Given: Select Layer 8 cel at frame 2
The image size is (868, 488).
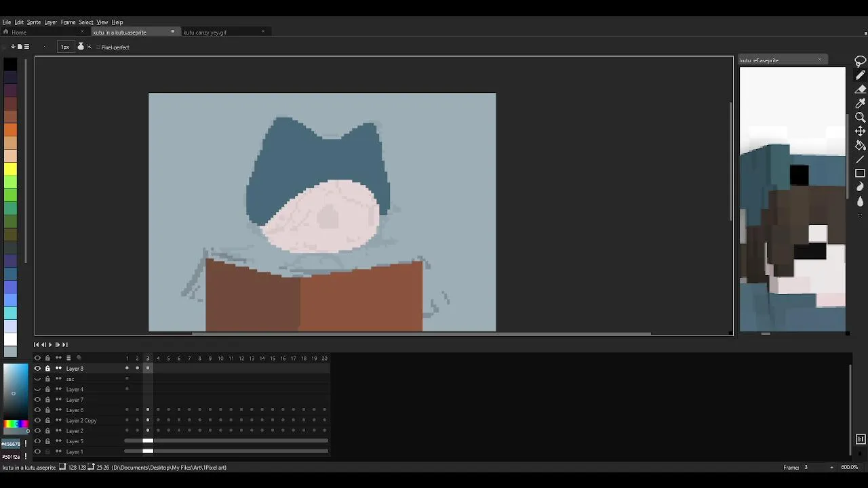Looking at the screenshot, I should (137, 368).
